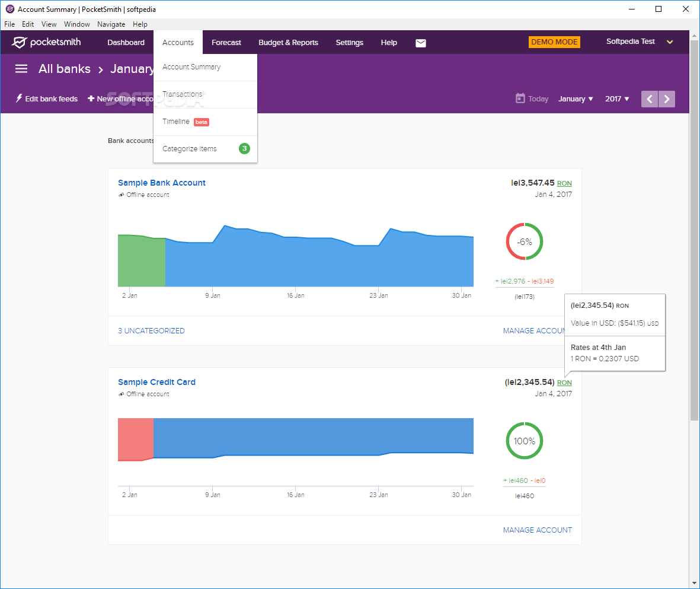Click '1 RON = 0.2307 USD' rate text
700x589 pixels.
(x=605, y=359)
